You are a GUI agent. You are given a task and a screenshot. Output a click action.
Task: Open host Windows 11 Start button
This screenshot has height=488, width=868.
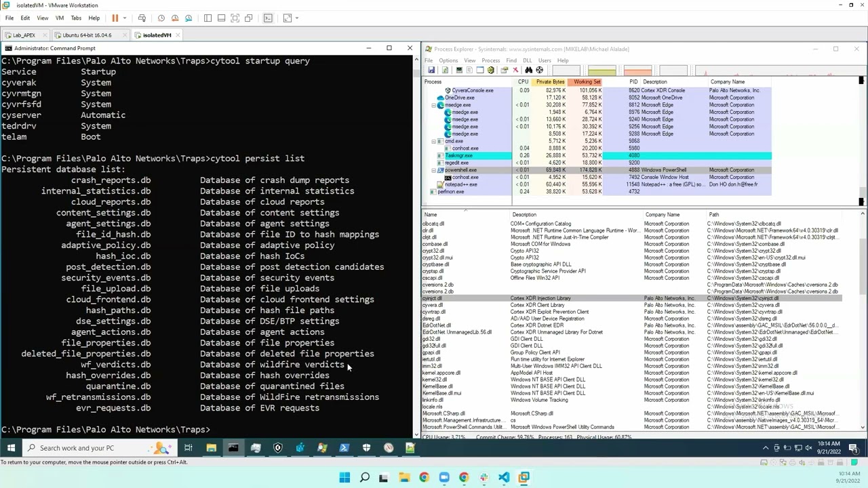344,477
